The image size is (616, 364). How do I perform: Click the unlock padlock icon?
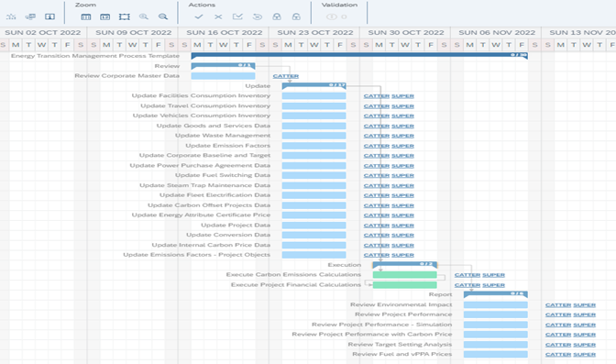coord(296,17)
